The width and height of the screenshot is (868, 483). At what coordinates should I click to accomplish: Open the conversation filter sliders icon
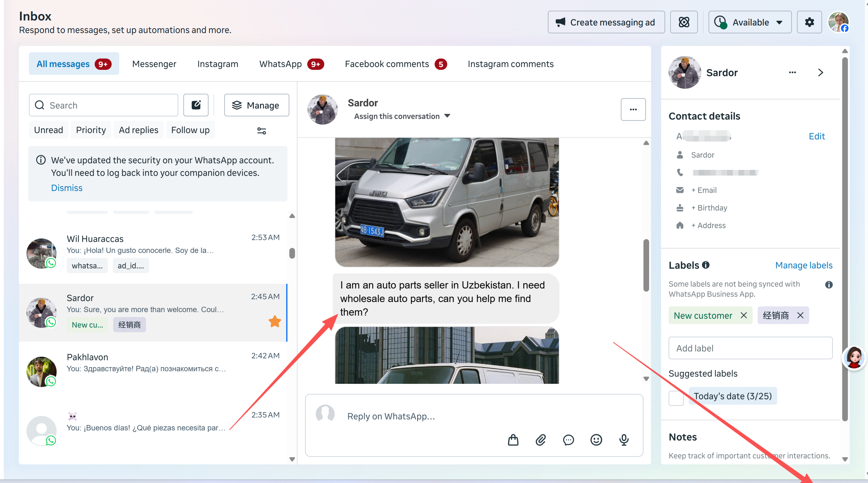point(261,131)
